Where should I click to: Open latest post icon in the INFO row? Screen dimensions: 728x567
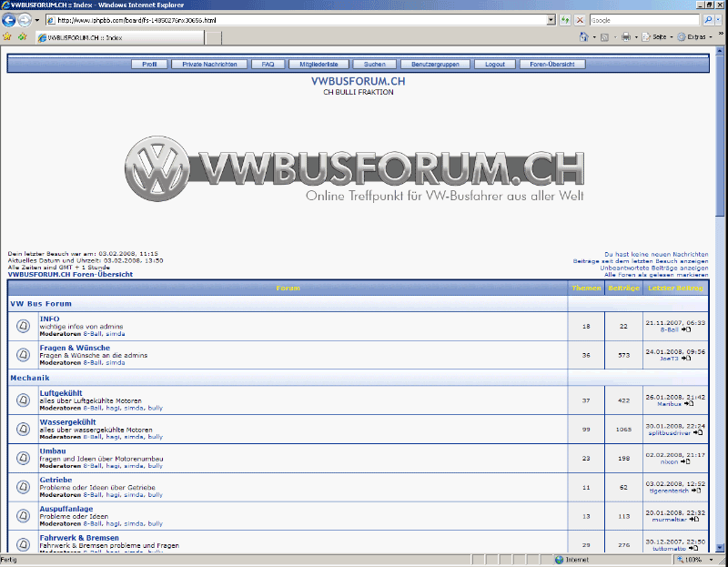click(x=686, y=329)
